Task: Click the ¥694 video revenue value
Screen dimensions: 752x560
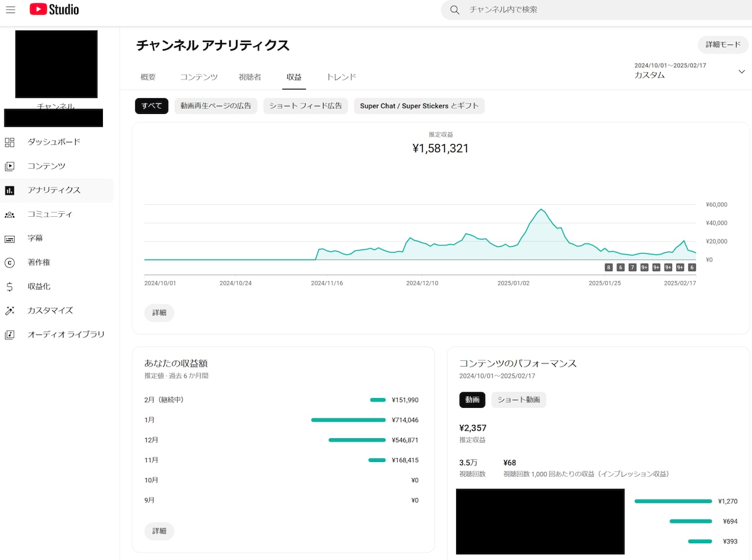Action: (730, 521)
